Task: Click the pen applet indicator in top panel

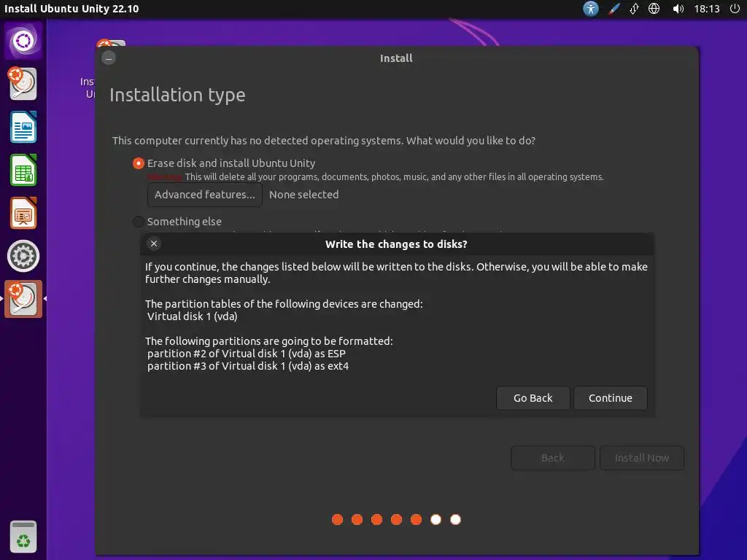Action: [x=614, y=9]
